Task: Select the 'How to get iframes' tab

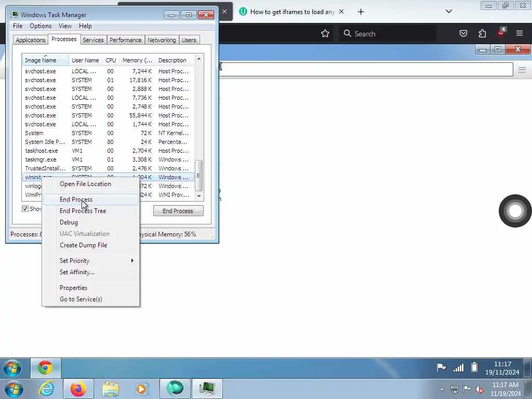Action: coord(292,12)
